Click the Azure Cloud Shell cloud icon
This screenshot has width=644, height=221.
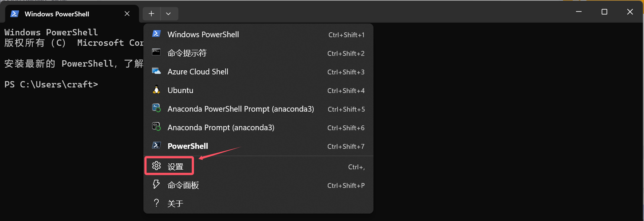[156, 71]
